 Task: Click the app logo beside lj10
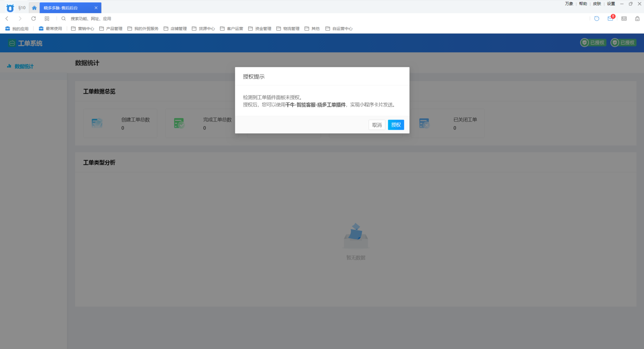click(10, 8)
